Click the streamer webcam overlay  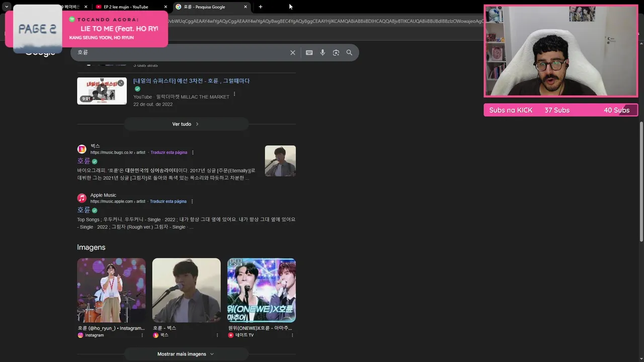pos(560,51)
